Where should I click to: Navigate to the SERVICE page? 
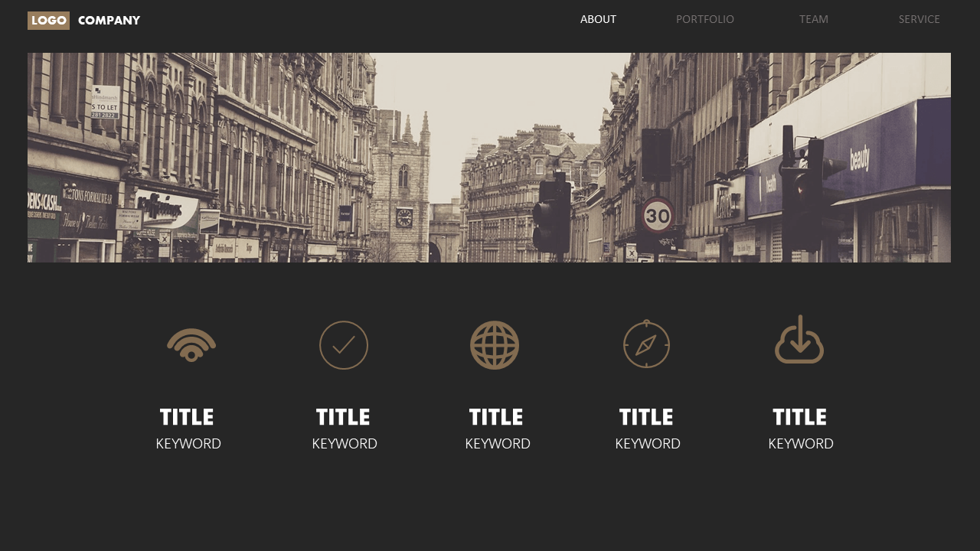click(x=919, y=19)
